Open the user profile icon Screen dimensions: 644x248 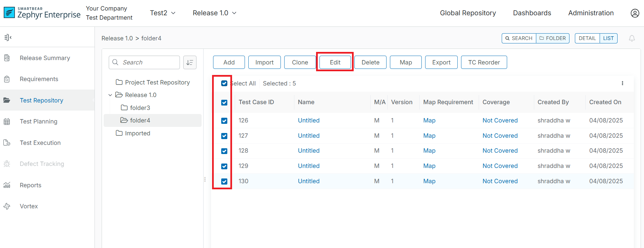(x=635, y=13)
